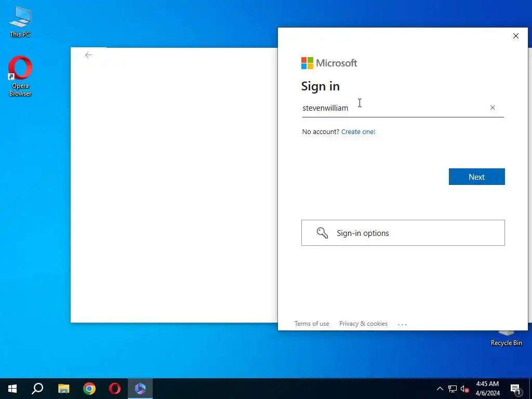Clear the email field with the X icon

point(493,108)
